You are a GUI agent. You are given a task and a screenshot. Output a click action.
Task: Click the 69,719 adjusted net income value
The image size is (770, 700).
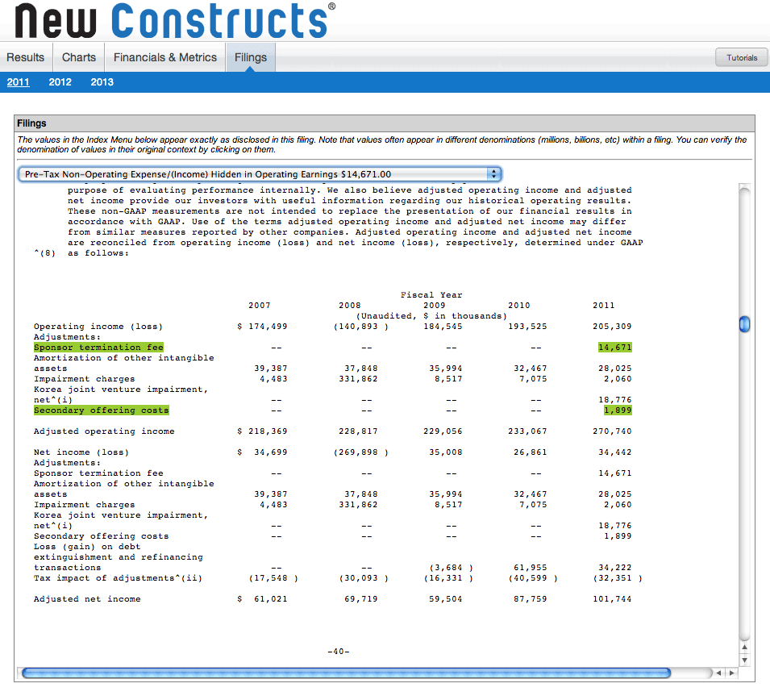[361, 599]
